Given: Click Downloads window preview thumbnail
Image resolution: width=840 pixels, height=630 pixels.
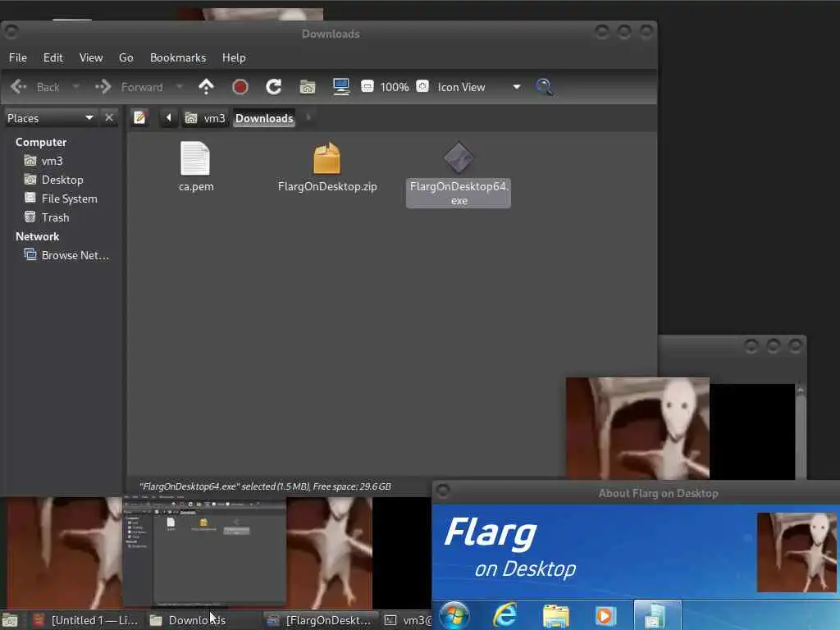Looking at the screenshot, I should click(204, 552).
